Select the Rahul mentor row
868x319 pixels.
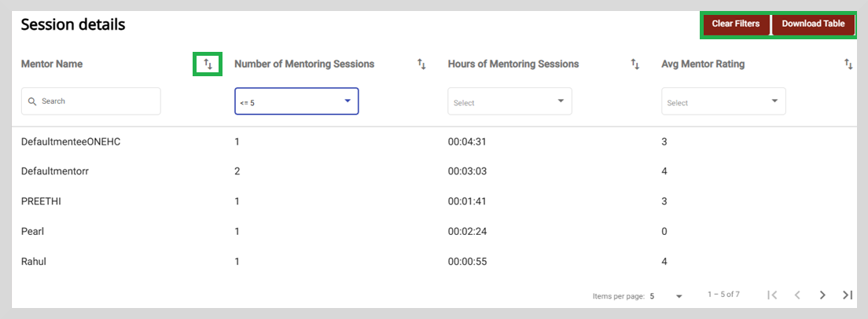[434, 262]
